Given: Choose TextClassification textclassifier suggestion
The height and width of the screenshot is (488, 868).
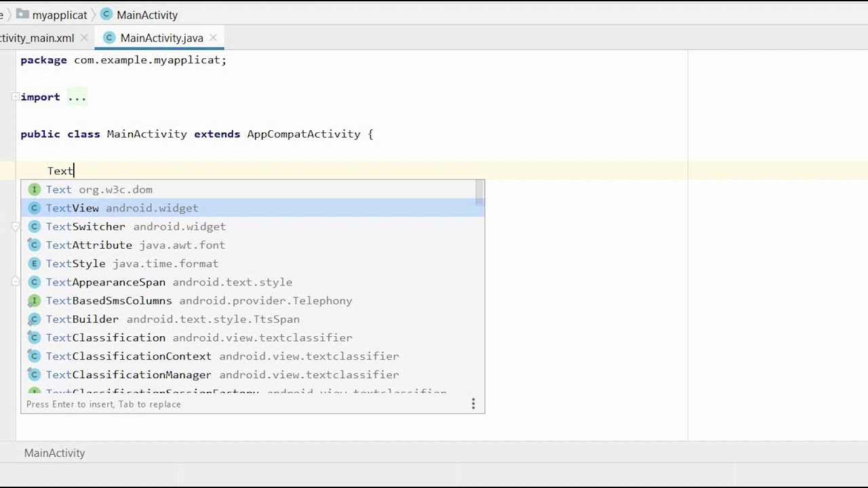Looking at the screenshot, I should click(252, 338).
